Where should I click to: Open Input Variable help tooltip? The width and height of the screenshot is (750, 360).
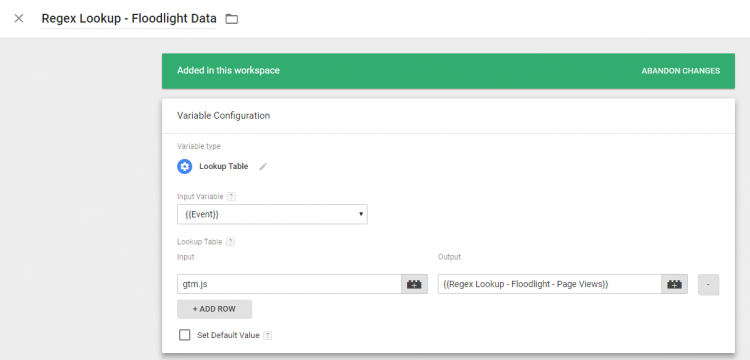coord(232,196)
